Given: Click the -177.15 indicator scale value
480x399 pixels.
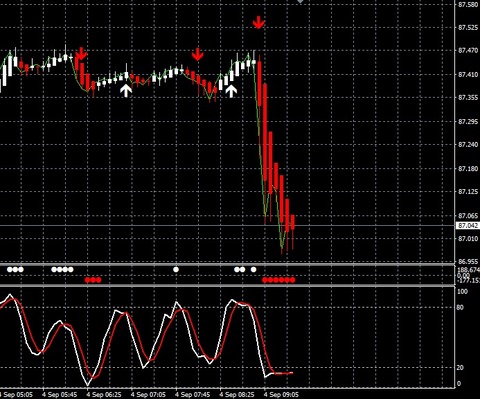Looking at the screenshot, I should click(x=469, y=281).
